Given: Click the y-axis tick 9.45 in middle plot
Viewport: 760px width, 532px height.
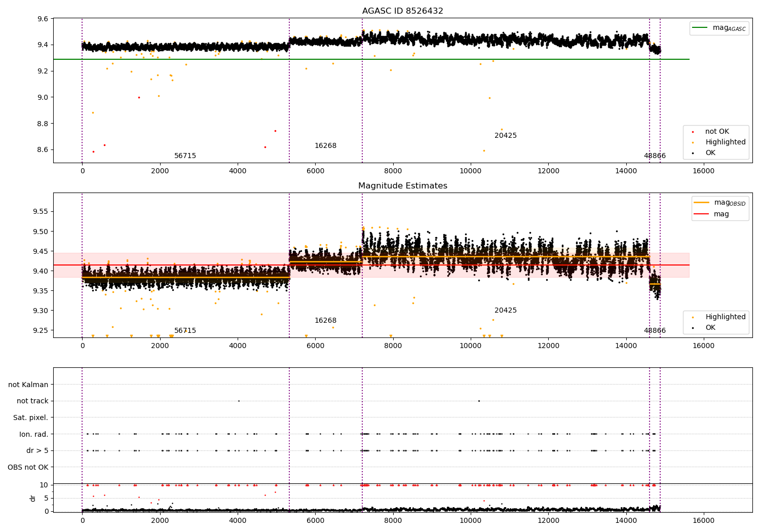Looking at the screenshot, I should [41, 252].
